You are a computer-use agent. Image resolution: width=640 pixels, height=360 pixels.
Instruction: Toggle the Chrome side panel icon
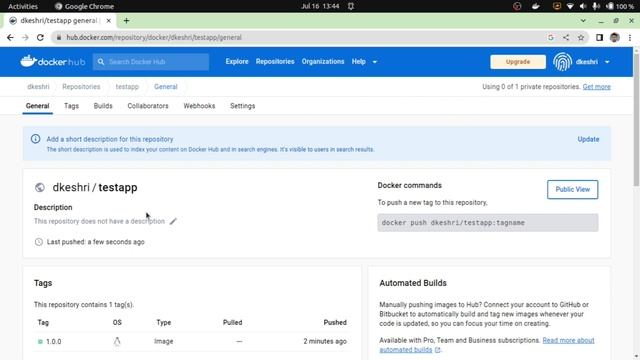tap(599, 38)
